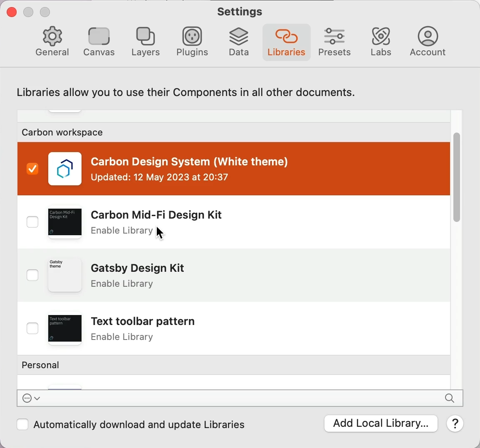Switch to Canvas settings
Screen dimensions: 480x448
99,42
